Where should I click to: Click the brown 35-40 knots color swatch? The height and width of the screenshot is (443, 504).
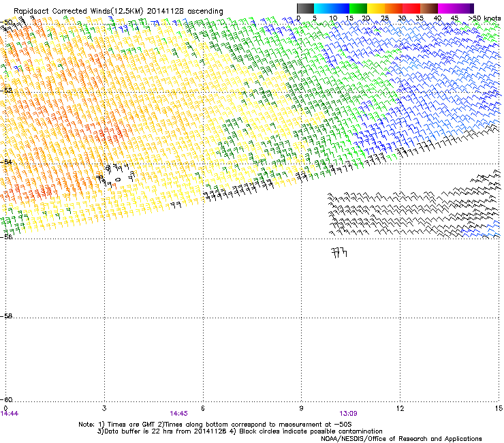click(x=429, y=8)
